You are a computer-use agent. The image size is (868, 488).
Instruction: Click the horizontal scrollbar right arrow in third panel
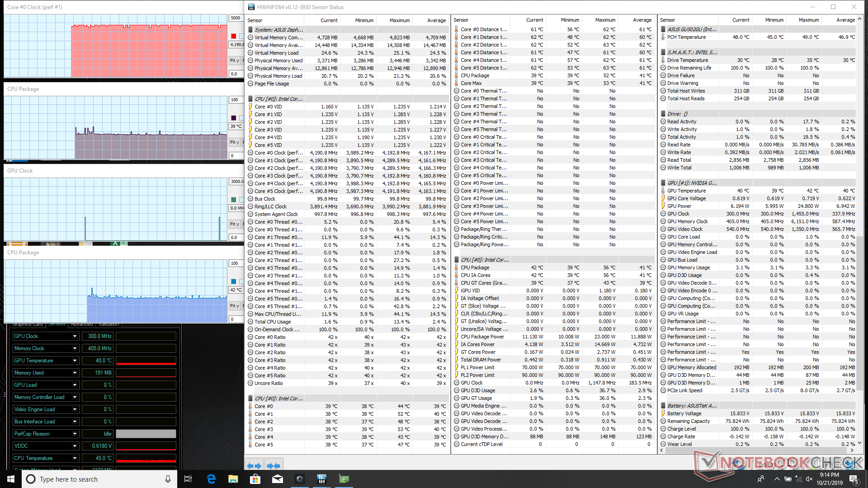click(x=852, y=450)
